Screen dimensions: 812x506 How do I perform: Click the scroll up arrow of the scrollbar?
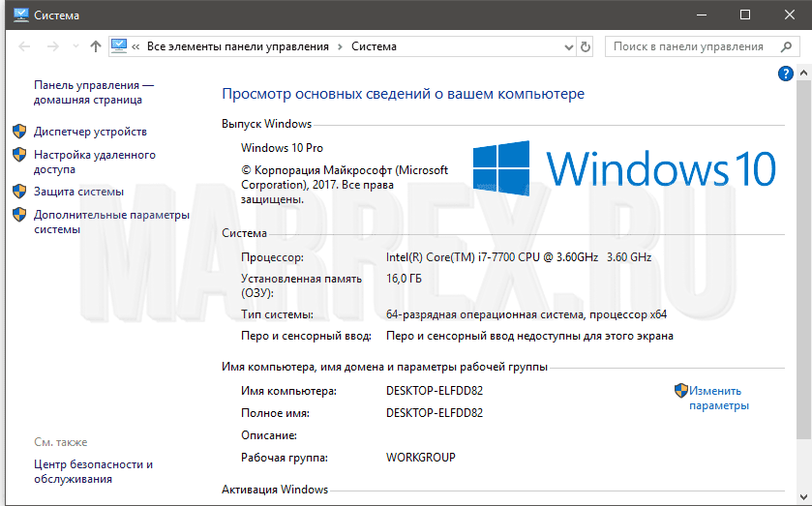click(803, 73)
